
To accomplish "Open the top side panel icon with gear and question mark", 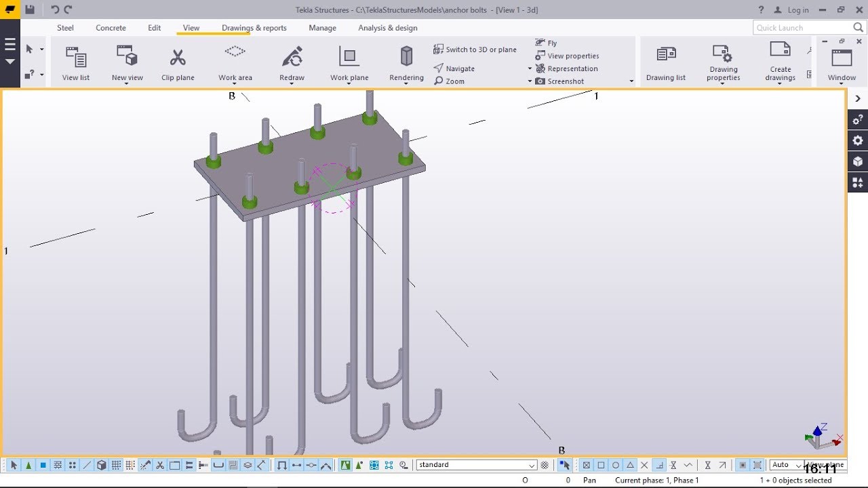I will [858, 120].
